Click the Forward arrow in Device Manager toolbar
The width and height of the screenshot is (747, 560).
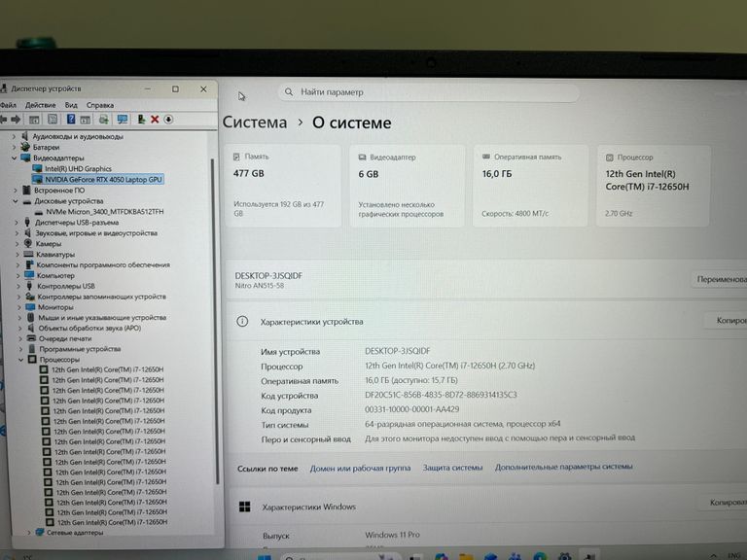(x=16, y=119)
